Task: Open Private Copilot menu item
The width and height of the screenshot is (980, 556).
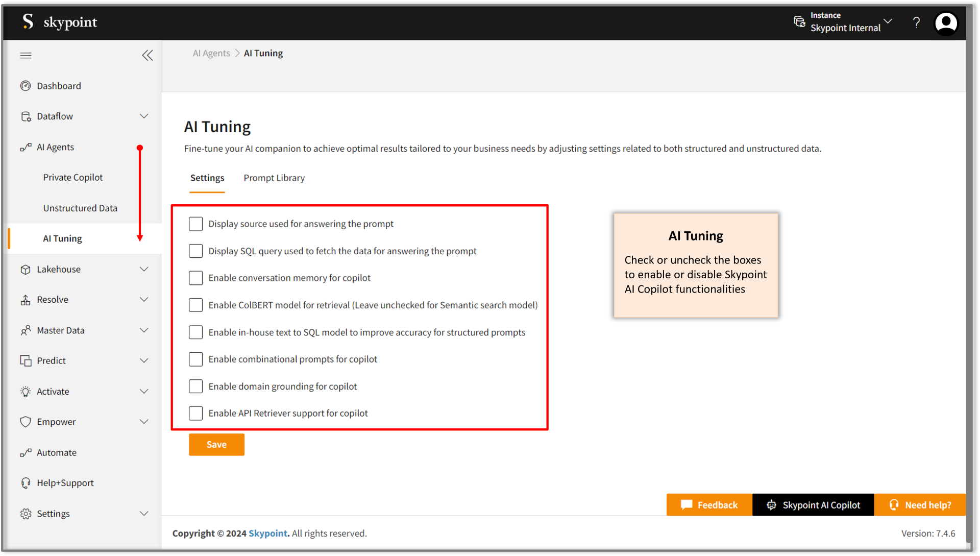Action: tap(73, 178)
